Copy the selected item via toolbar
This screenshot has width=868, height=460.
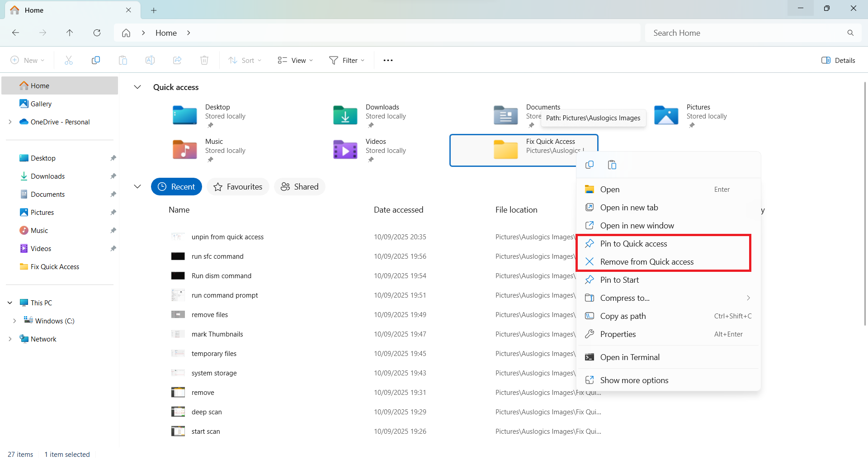(95, 60)
